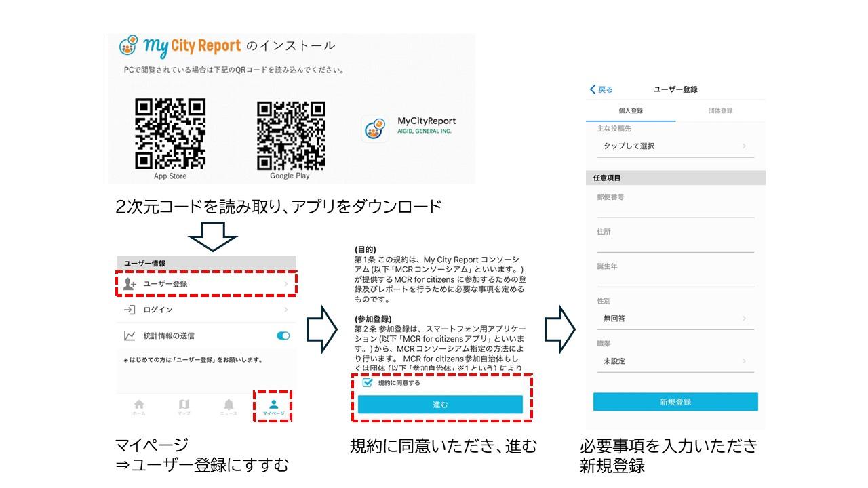The height and width of the screenshot is (488, 868).
Task: Open the 職業 dropdown showing 未設定
Action: click(675, 361)
